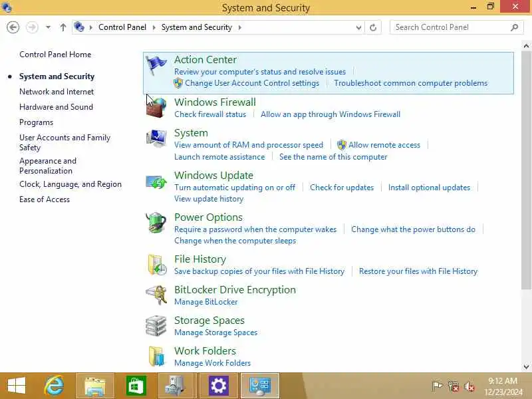This screenshot has height=399, width=532.
Task: Open the File History folder icon
Action: (157, 265)
